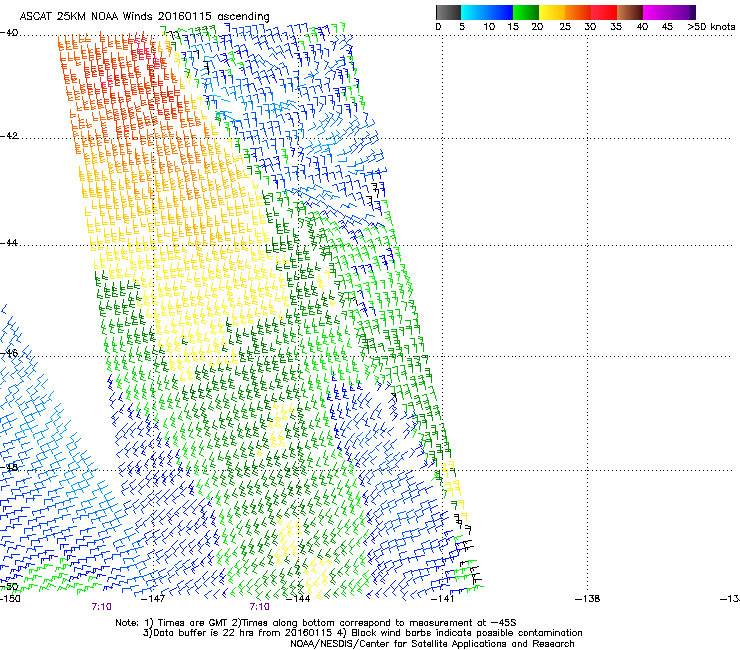
Task: Click the -138 longitude axis label
Action: coord(588,599)
